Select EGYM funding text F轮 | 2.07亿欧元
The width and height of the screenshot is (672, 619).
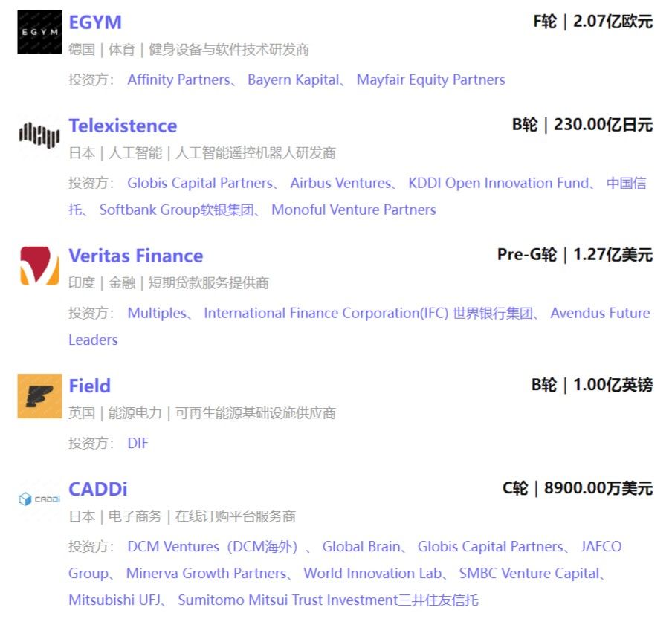(592, 22)
